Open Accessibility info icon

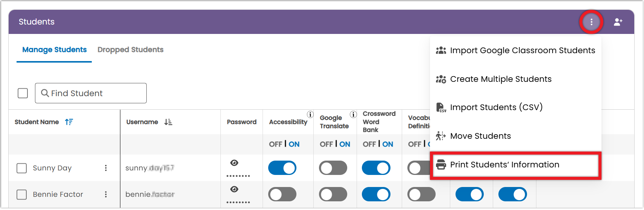point(310,114)
